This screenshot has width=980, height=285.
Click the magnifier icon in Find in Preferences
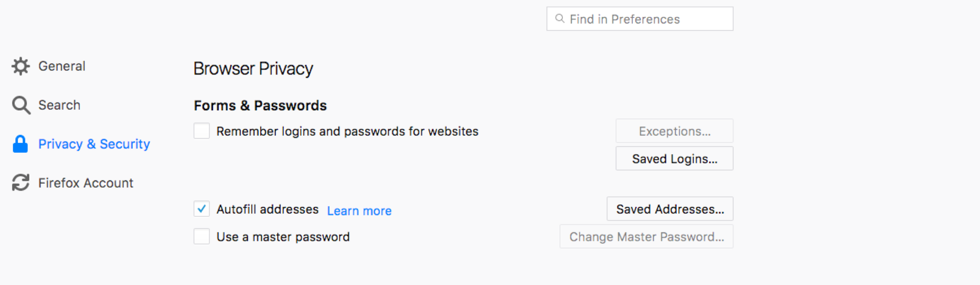click(560, 19)
